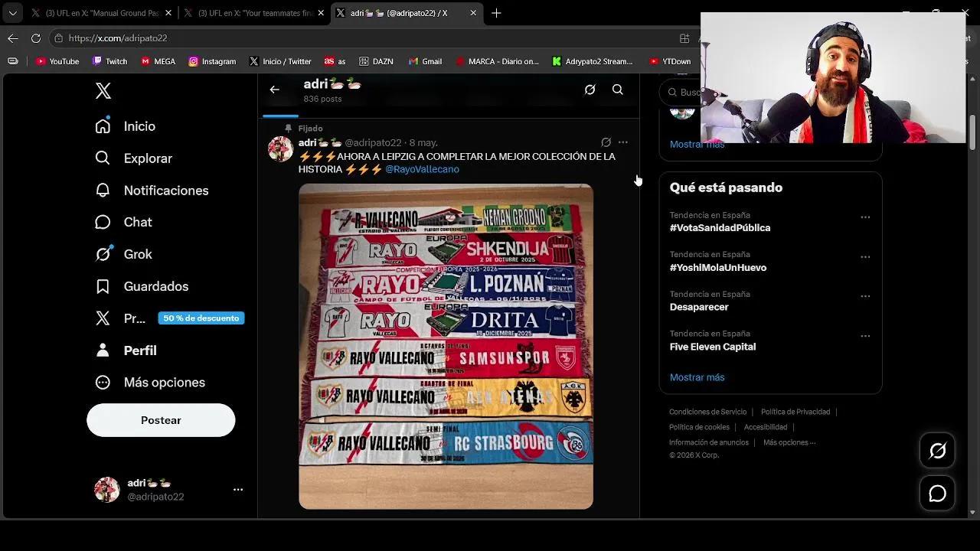Viewport: 980px width, 551px height.
Task: Click the adri account avatar at sidebar bottom
Action: coord(107,490)
